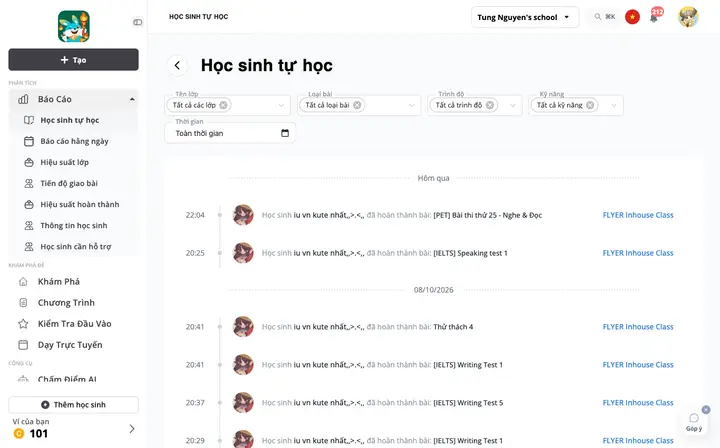Click Tiến độ giao bài people icon
This screenshot has height=448, width=720.
[28, 184]
